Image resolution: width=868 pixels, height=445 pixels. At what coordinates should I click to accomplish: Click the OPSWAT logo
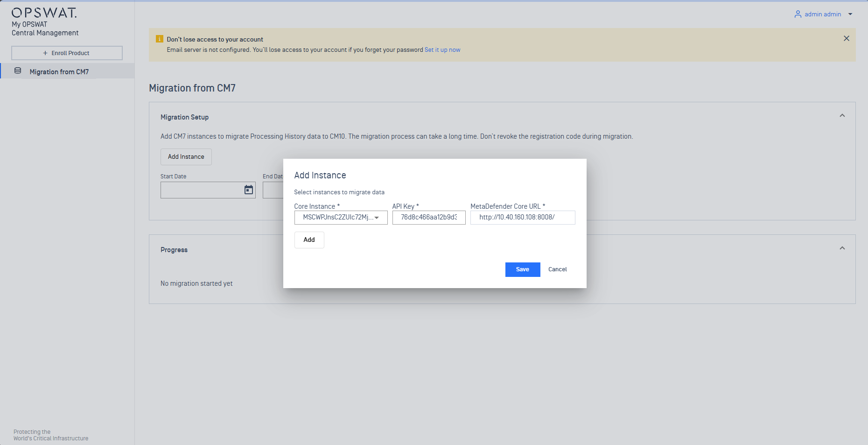pos(44,13)
